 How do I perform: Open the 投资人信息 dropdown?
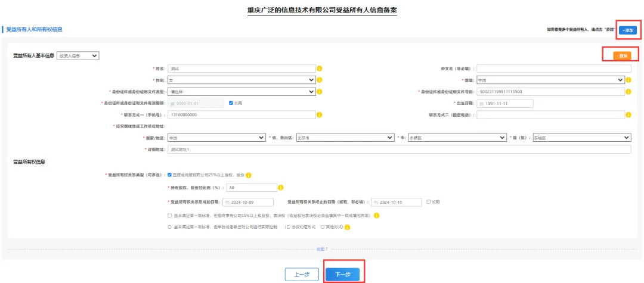(x=77, y=56)
